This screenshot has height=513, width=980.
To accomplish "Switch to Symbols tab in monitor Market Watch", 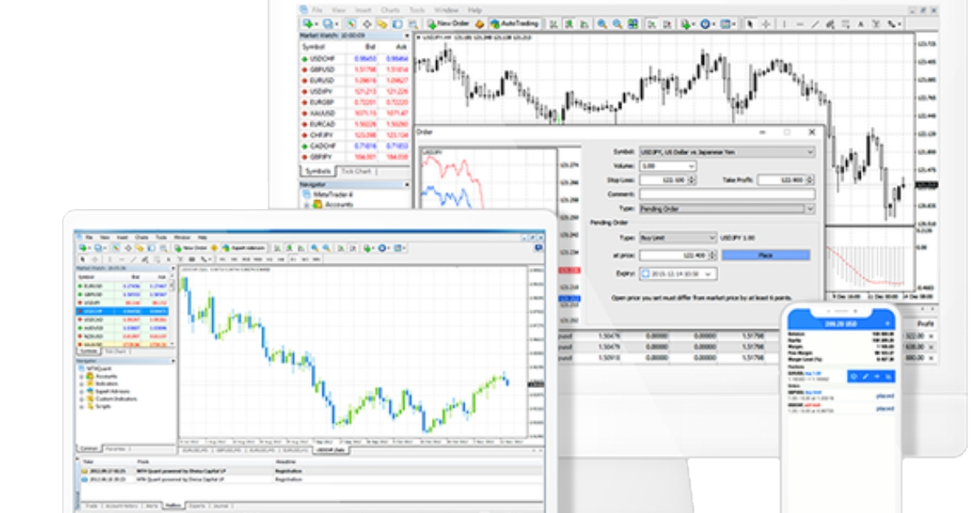I will pyautogui.click(x=317, y=172).
